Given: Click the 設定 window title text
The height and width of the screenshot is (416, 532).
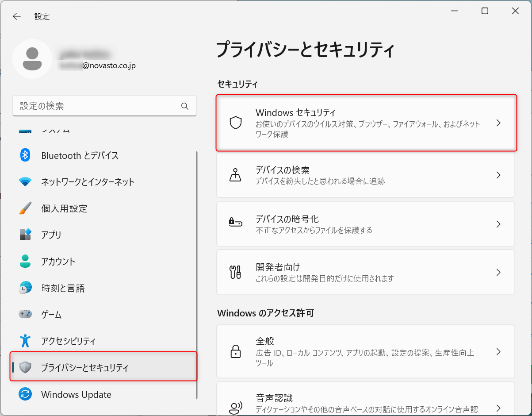Looking at the screenshot, I should tap(42, 16).
